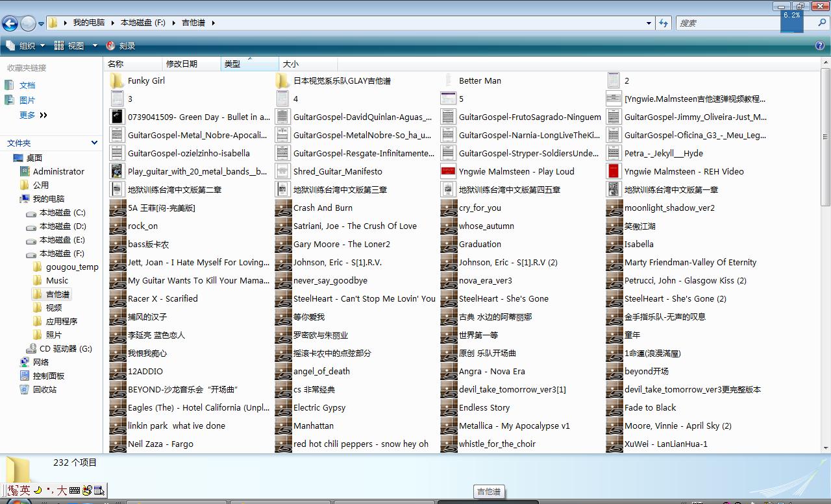This screenshot has height=504, width=831.
Task: Click the IME 英 language indicator
Action: coord(25,490)
